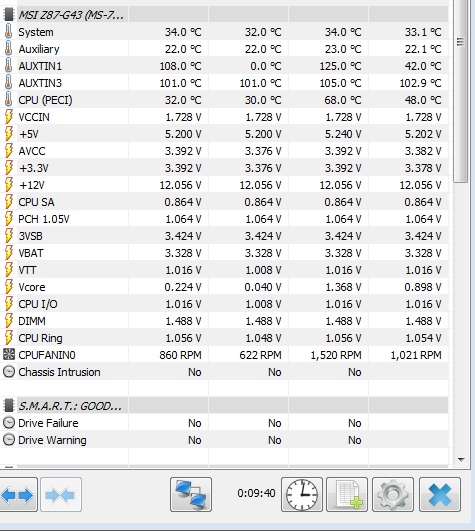Select the Vcore voltage row
Image resolution: width=475 pixels, height=531 pixels.
point(224,287)
